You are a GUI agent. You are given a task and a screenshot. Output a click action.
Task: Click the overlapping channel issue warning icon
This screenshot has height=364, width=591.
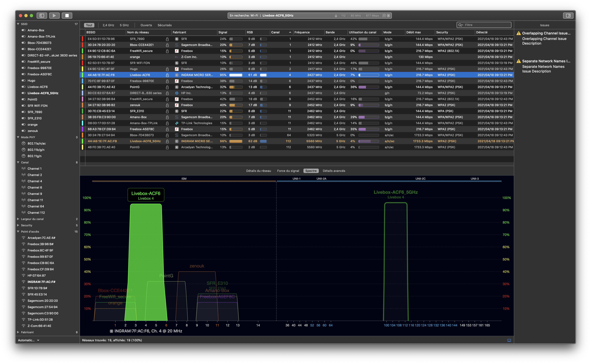[x=518, y=33]
